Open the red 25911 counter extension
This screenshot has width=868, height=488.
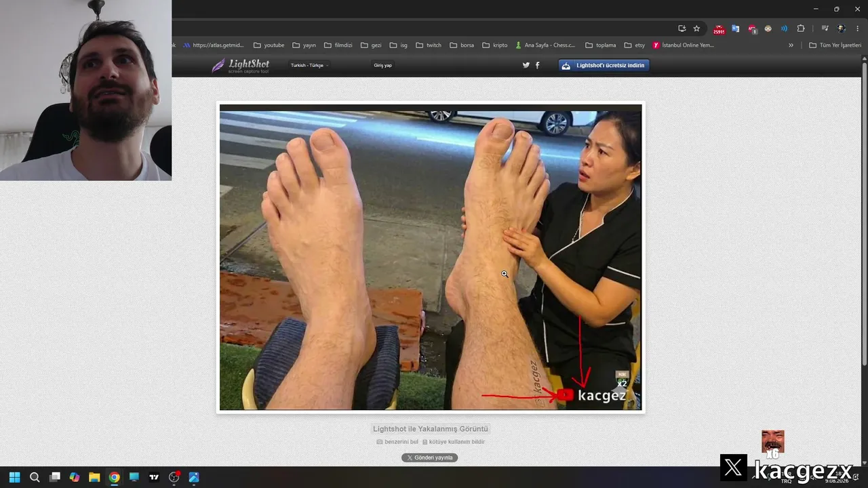719,29
